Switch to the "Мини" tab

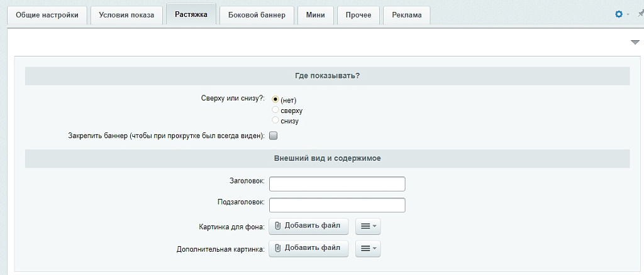point(315,16)
